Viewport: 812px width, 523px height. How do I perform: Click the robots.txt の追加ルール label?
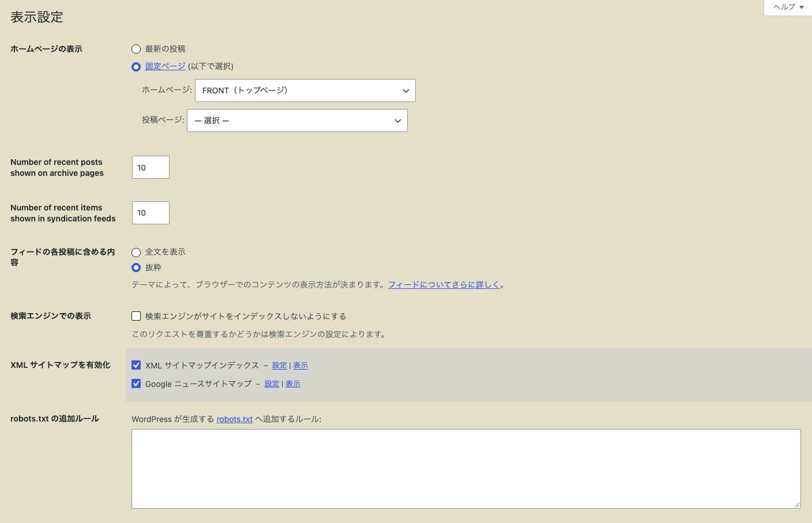pyautogui.click(x=55, y=419)
